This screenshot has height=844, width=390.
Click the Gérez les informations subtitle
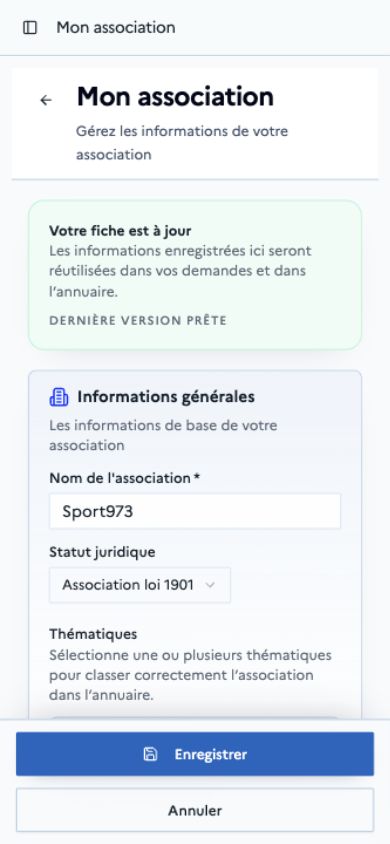point(182,143)
